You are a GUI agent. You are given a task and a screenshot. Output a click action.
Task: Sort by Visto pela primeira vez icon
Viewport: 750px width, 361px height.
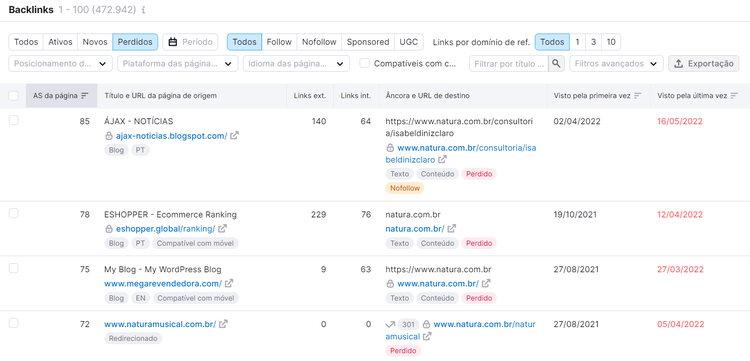coord(637,96)
